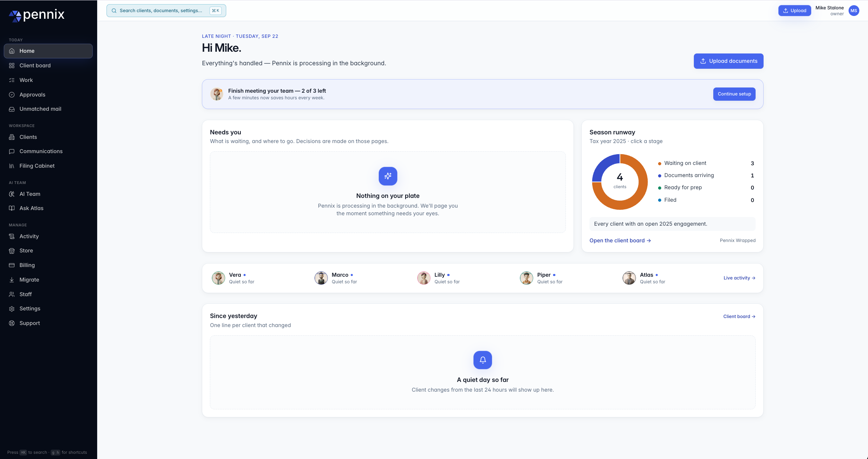The height and width of the screenshot is (459, 868).
Task: Click the Migrate download icon
Action: tap(12, 280)
